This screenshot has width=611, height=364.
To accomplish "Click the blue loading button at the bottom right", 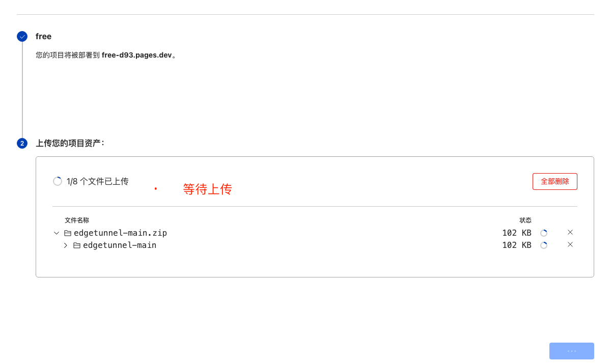I will click(x=572, y=351).
